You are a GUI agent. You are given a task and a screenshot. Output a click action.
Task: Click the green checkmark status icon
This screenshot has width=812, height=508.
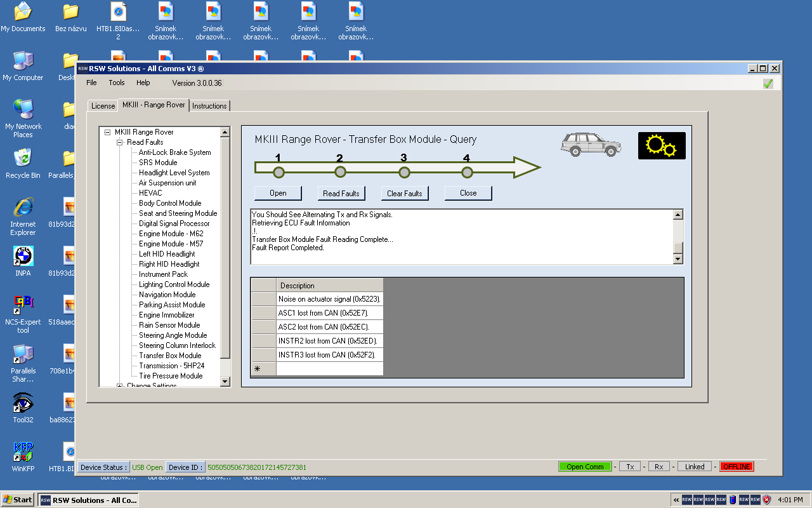coord(768,83)
